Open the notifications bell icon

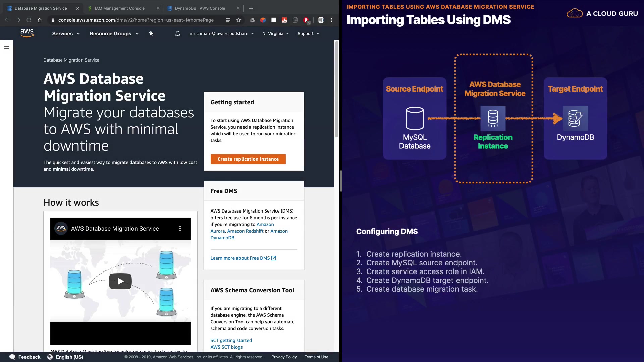pyautogui.click(x=178, y=33)
